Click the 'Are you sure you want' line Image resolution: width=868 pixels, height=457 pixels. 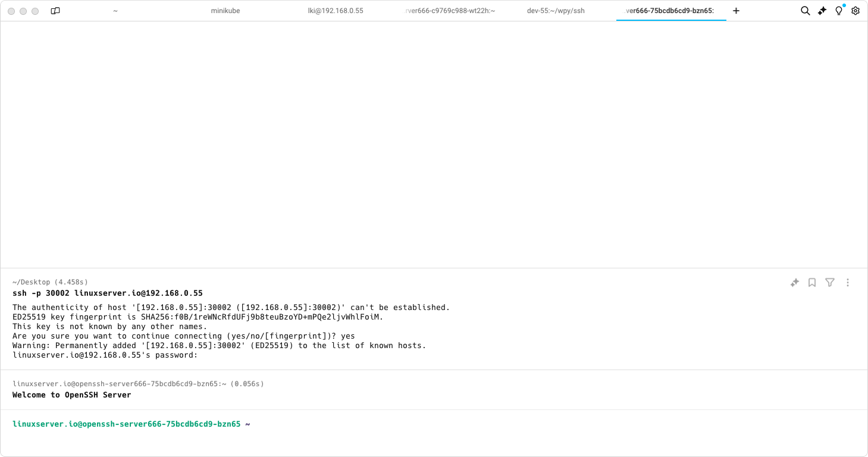pyautogui.click(x=183, y=336)
